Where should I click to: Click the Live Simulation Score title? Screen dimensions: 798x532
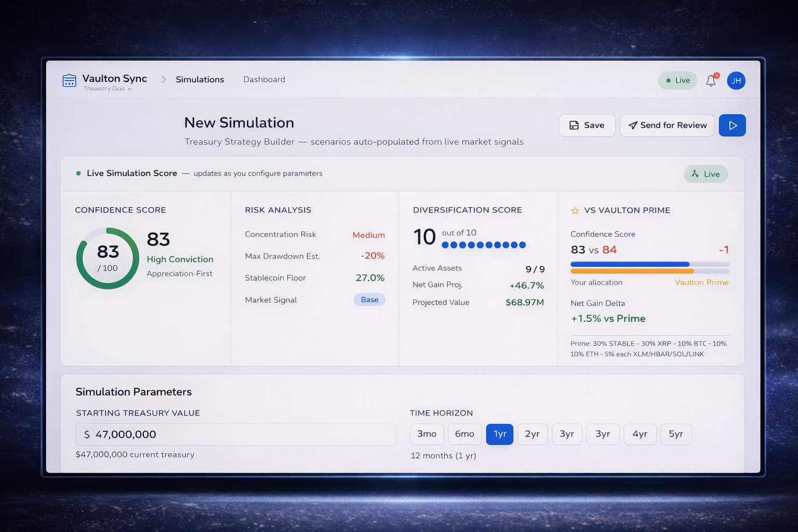132,173
